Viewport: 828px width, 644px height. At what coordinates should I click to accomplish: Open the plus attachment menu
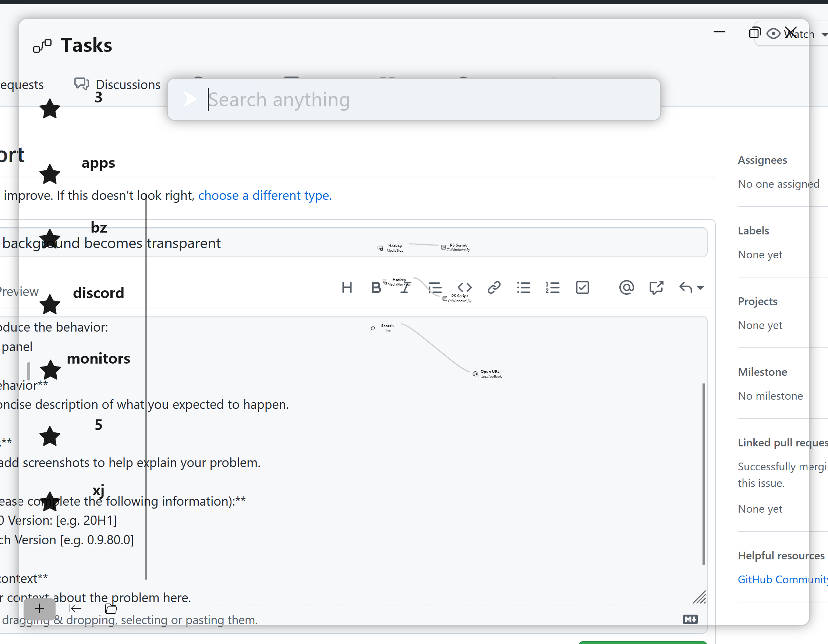(39, 609)
